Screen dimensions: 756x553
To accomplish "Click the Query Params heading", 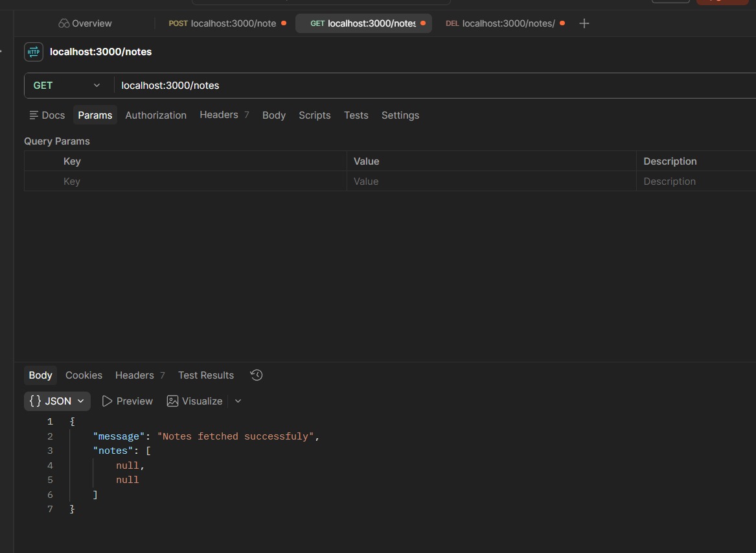I will pos(57,141).
